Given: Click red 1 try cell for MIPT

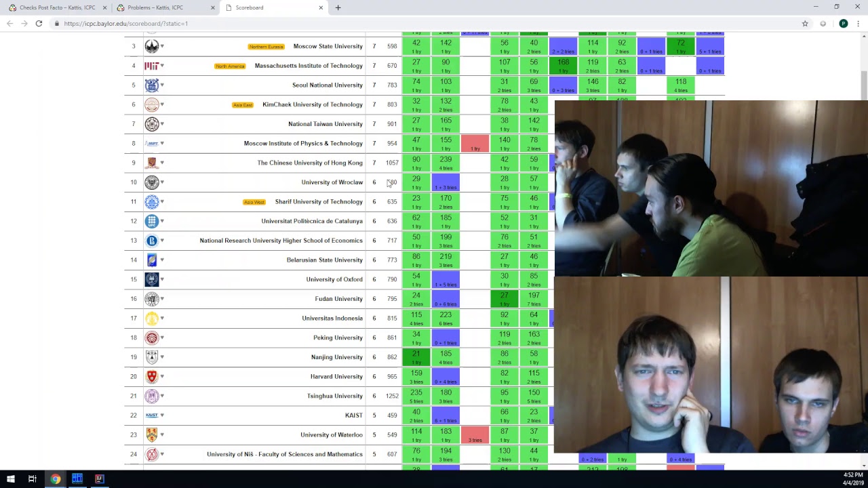Looking at the screenshot, I should point(475,143).
